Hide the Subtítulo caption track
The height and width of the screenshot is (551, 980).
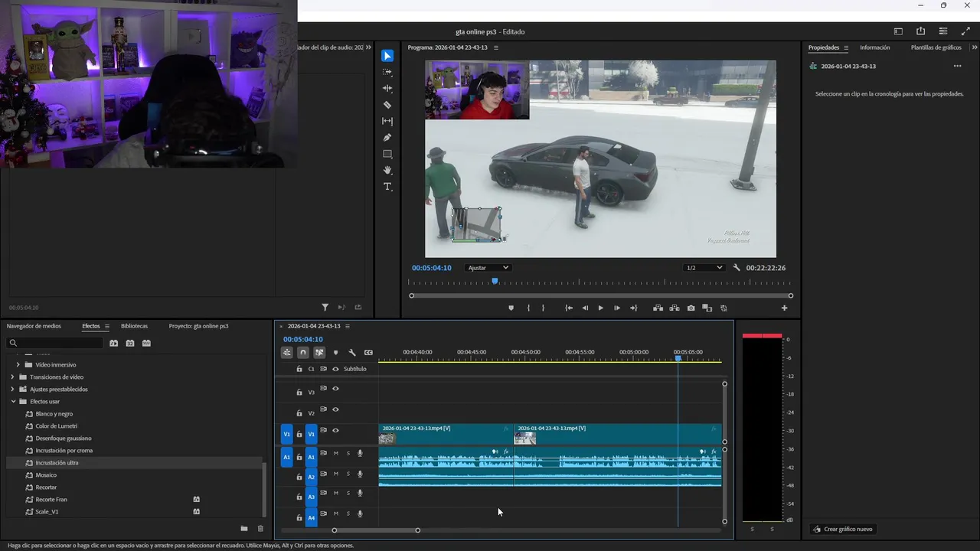pos(335,369)
